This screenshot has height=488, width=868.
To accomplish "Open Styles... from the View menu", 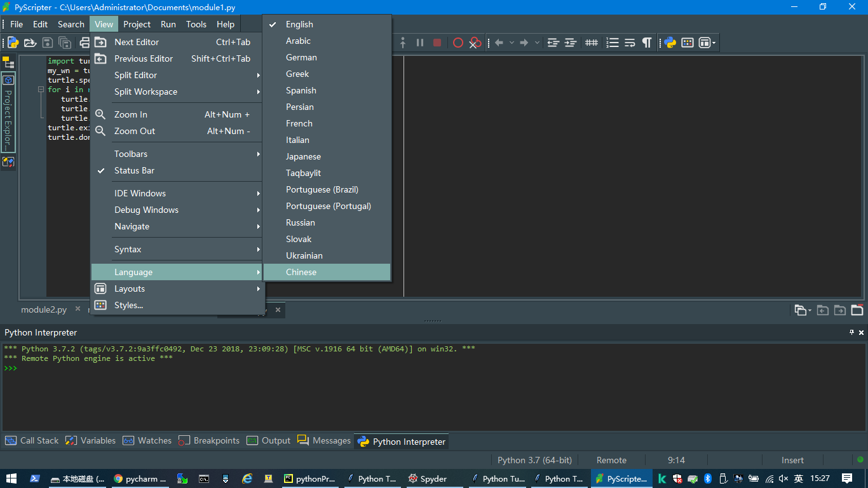I will [x=177, y=305].
